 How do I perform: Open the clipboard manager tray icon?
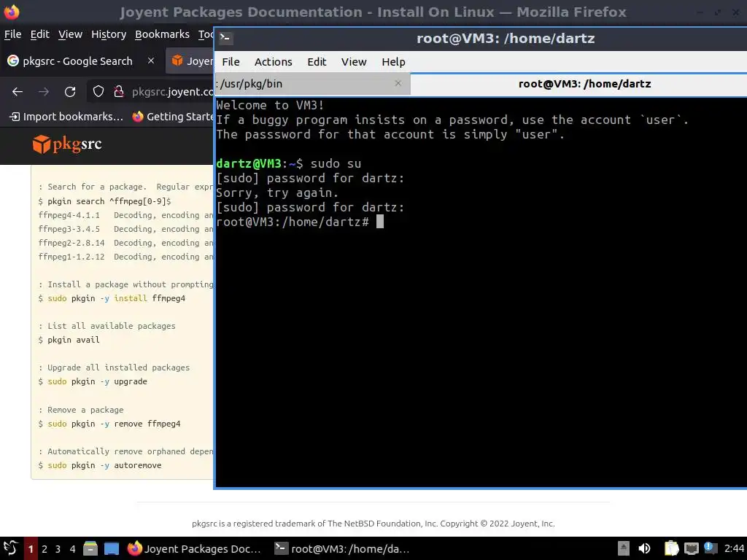coord(671,548)
